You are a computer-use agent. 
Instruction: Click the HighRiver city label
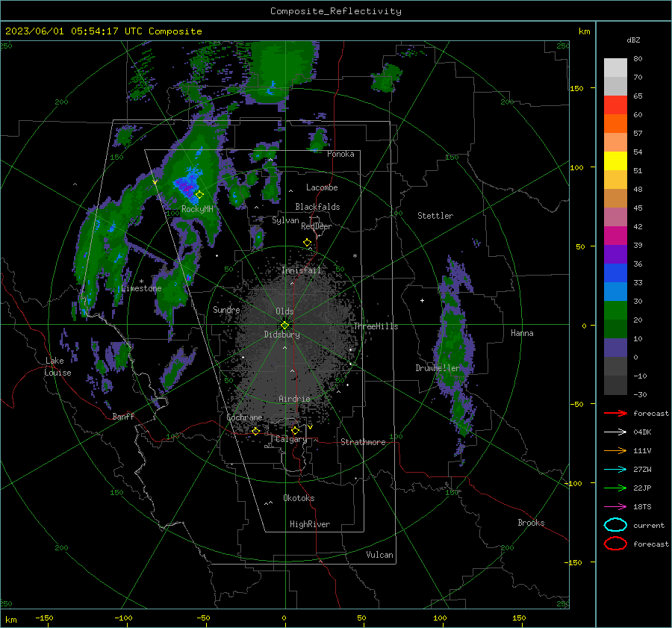[x=310, y=524]
